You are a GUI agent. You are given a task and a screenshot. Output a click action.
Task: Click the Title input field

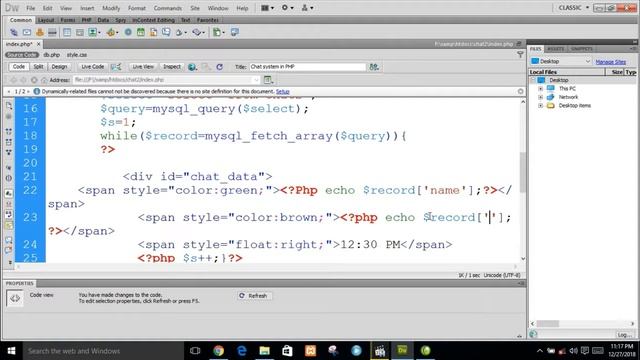click(x=307, y=67)
